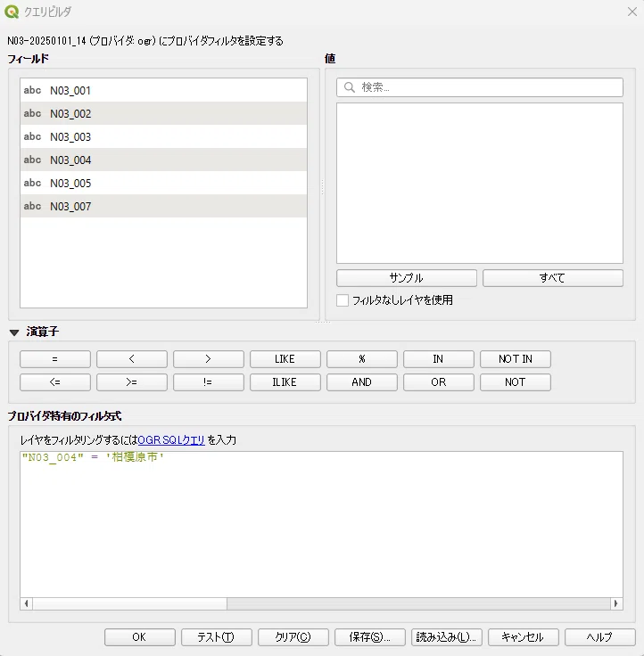
Task: Insert the > operator
Action: point(209,359)
